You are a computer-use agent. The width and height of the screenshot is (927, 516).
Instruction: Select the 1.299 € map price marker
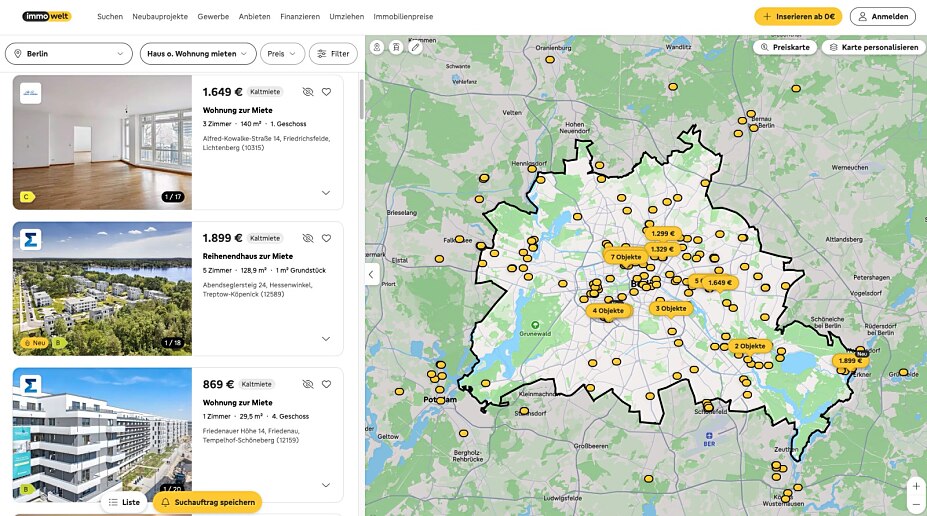[x=663, y=233]
